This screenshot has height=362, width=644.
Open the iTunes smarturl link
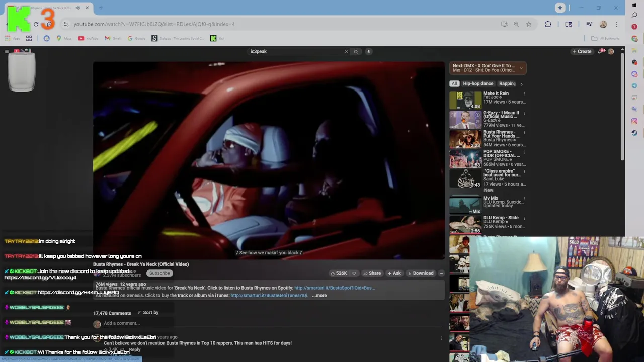[270, 296]
